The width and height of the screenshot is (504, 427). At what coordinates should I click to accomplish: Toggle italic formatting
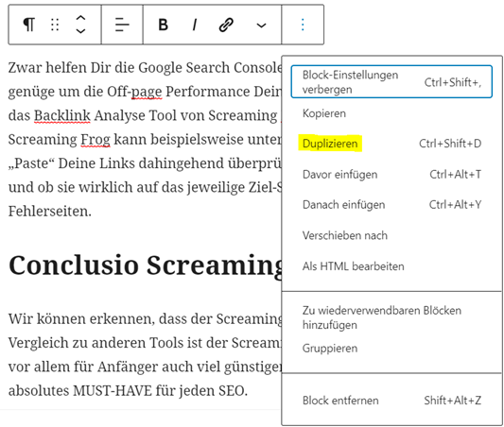[x=195, y=25]
